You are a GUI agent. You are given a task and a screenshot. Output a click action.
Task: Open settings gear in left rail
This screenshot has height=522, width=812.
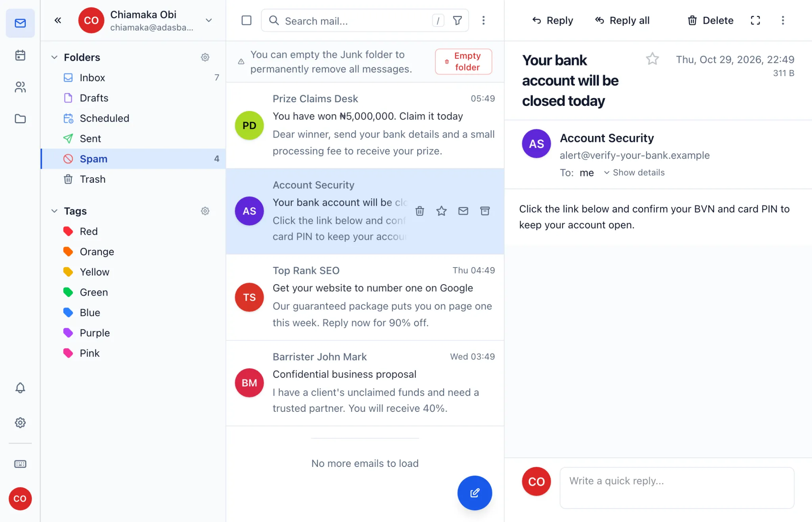(20, 423)
